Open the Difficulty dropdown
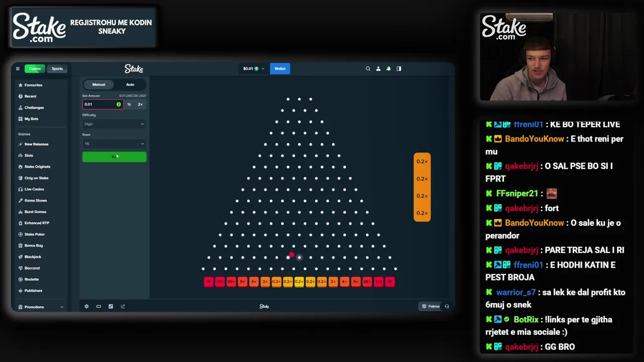Viewport: 644px width, 362px height. point(114,124)
